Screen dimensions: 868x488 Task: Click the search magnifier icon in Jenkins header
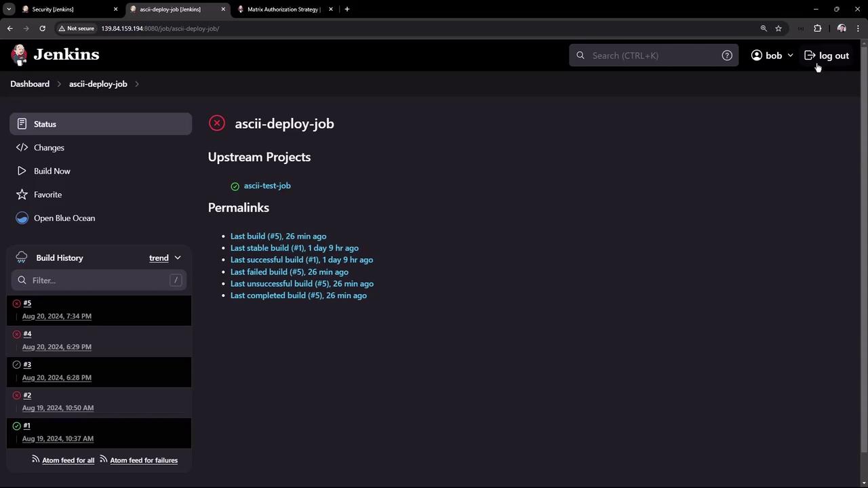click(x=580, y=56)
